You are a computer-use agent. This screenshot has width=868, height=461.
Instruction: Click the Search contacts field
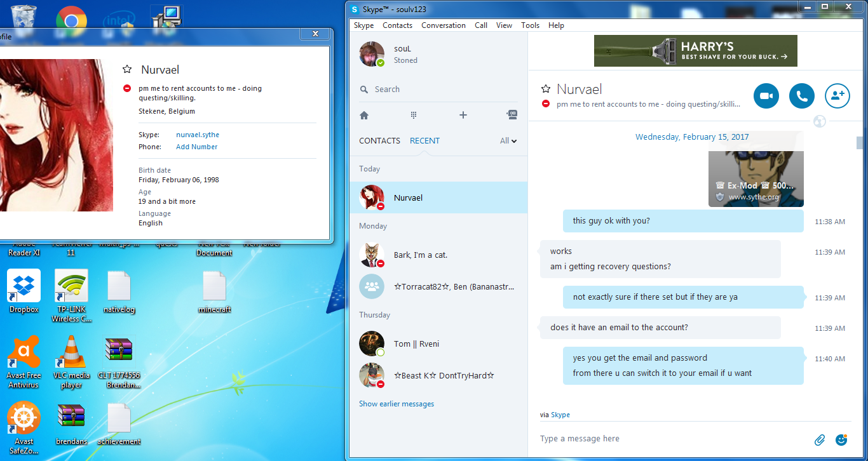pos(438,90)
